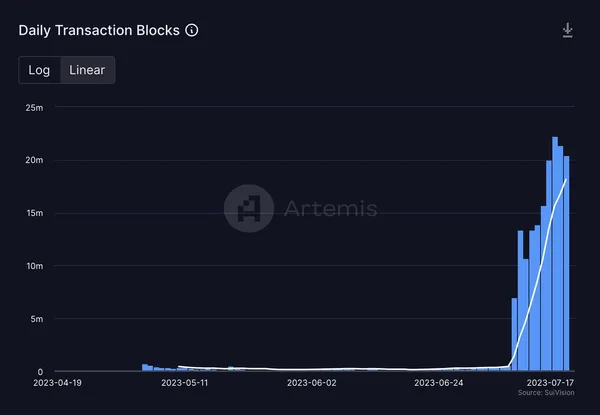
Task: Click the Artemis logo watermark icon
Action: tap(248, 208)
